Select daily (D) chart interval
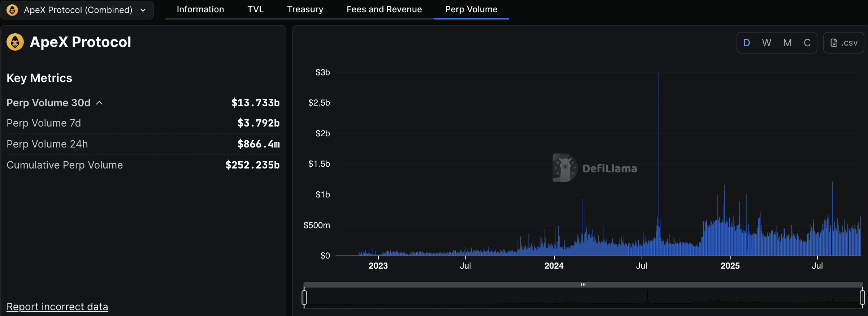The height and width of the screenshot is (316, 868). pos(747,43)
